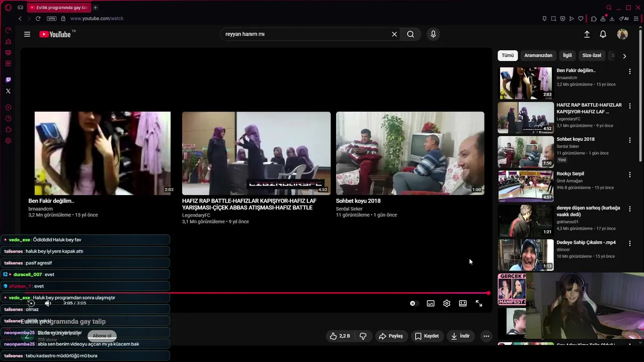This screenshot has width=644, height=362.
Task: Select the 'Size özel' filter chip
Action: [592, 55]
